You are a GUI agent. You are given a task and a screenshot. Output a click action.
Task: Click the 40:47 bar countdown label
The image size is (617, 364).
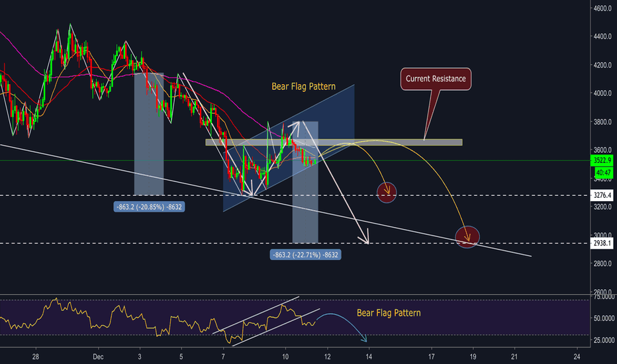point(603,172)
